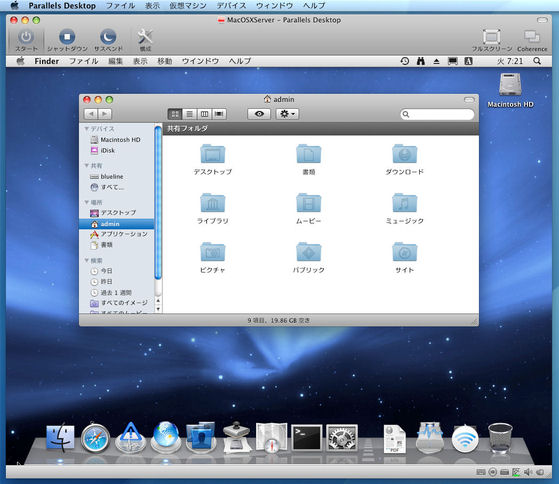Launch Finder from the Dock
The height and width of the screenshot is (484, 559).
click(x=60, y=438)
